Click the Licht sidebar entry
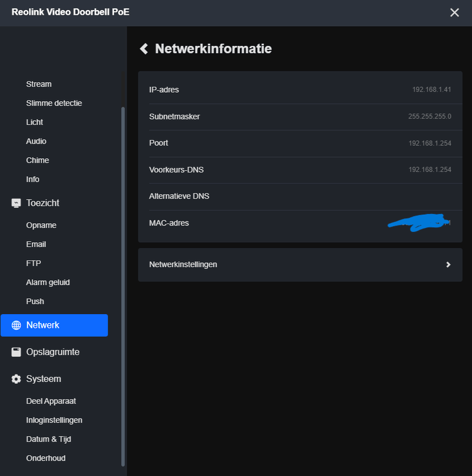Screen dimensions: 472x476 point(34,122)
